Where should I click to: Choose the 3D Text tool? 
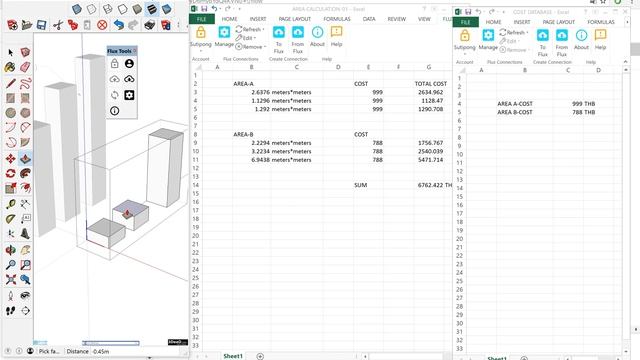point(25,233)
